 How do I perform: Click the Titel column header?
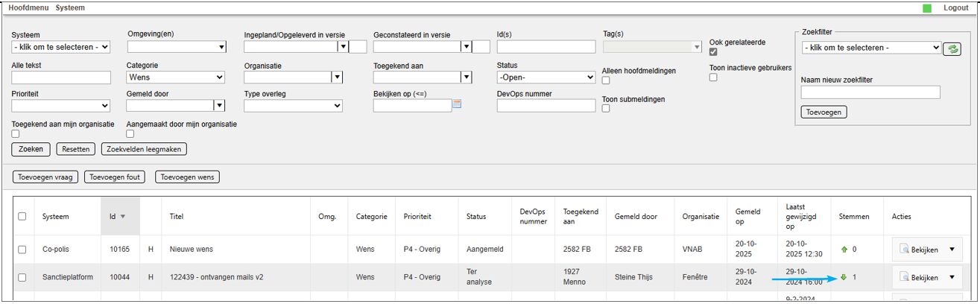pos(177,217)
